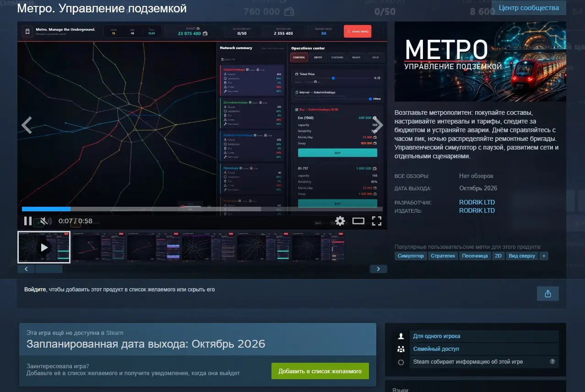Click Запланированная дата выхода heading
Screen dimensions: 585x392
[146, 344]
